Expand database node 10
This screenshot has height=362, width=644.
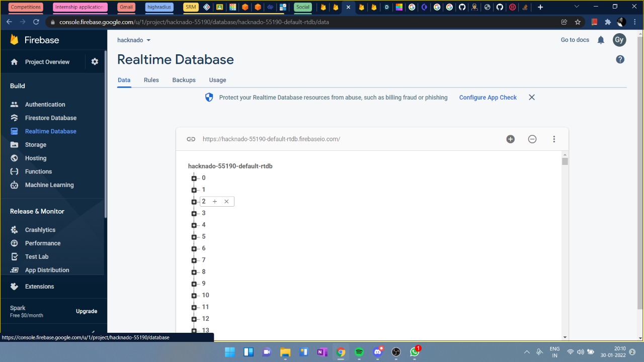194,296
